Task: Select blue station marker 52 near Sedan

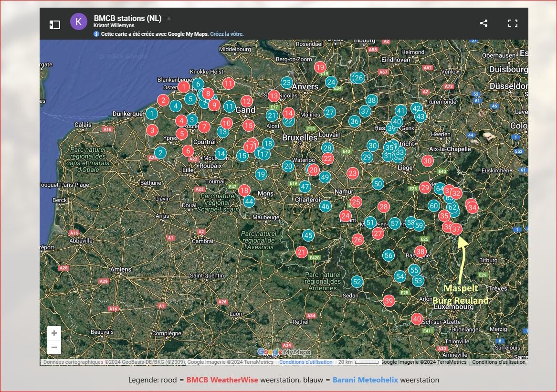Action: click(357, 282)
